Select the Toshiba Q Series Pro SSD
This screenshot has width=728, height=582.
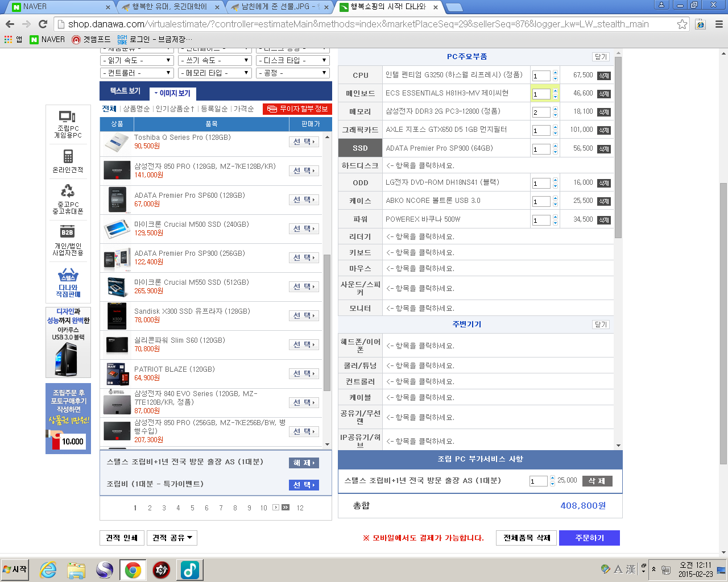(304, 142)
